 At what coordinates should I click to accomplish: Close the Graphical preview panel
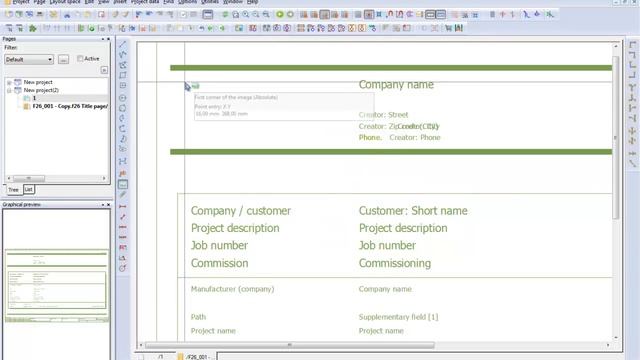click(x=108, y=204)
